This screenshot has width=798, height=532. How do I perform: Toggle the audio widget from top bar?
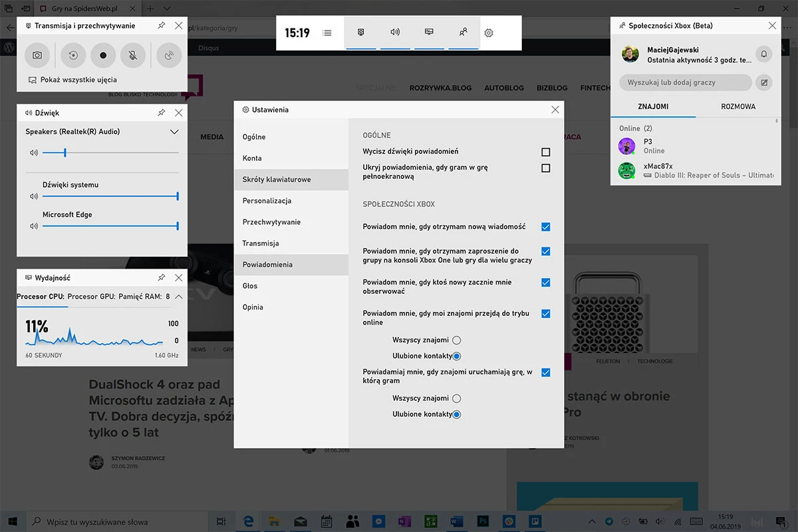[x=395, y=32]
